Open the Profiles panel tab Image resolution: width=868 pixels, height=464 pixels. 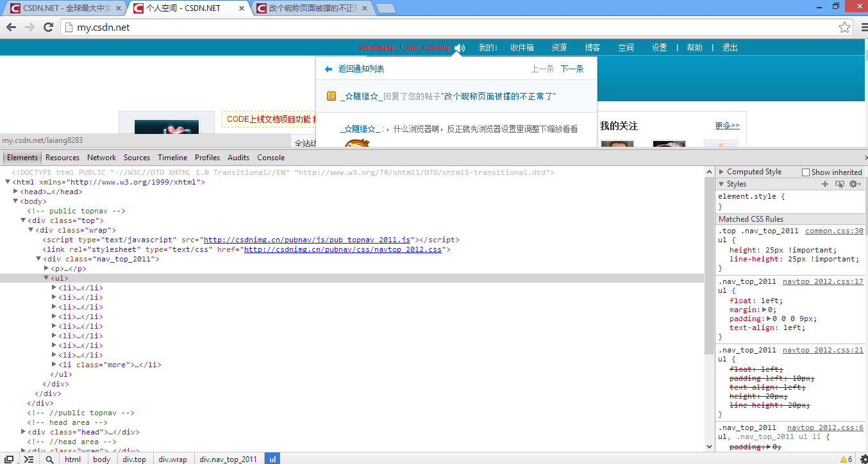coord(208,158)
